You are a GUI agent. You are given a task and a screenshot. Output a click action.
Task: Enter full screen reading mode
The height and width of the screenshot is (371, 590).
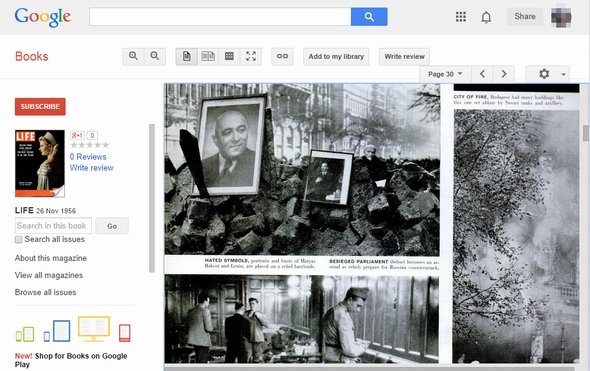coord(251,56)
